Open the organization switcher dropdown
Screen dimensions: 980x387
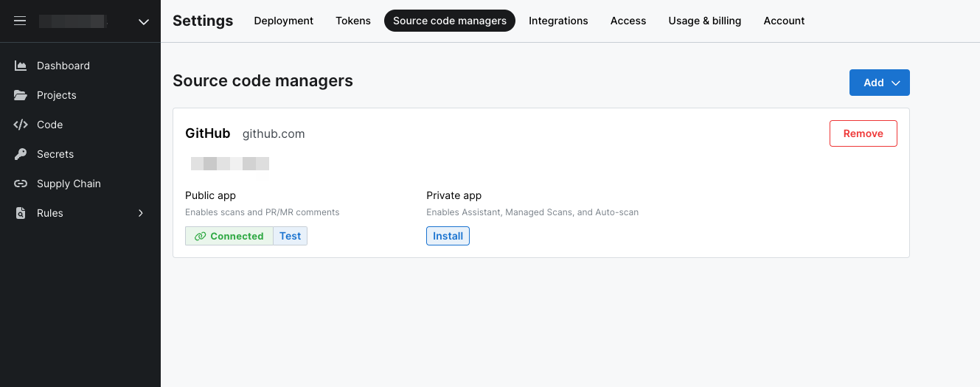[144, 22]
